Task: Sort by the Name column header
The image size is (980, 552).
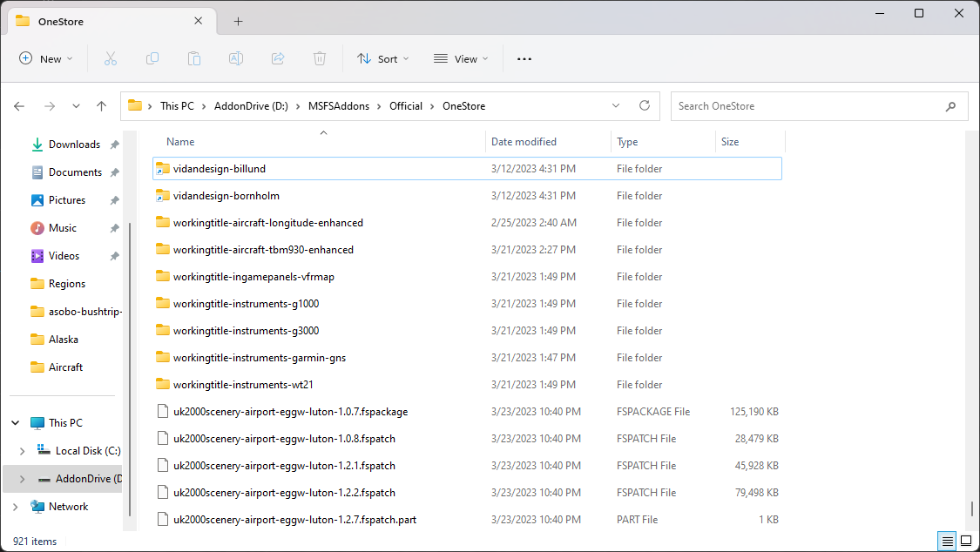Action: tap(319, 142)
